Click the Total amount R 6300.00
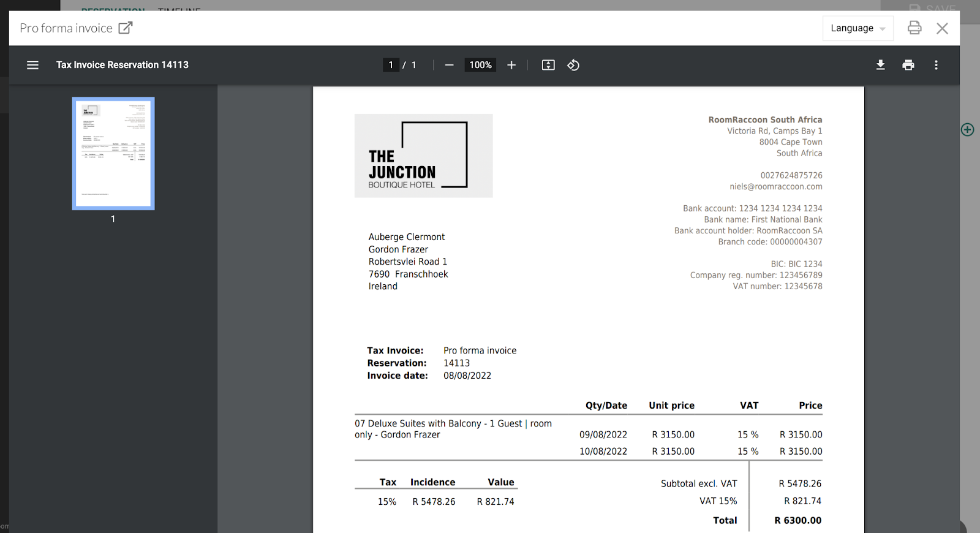This screenshot has height=533, width=980. pyautogui.click(x=797, y=520)
